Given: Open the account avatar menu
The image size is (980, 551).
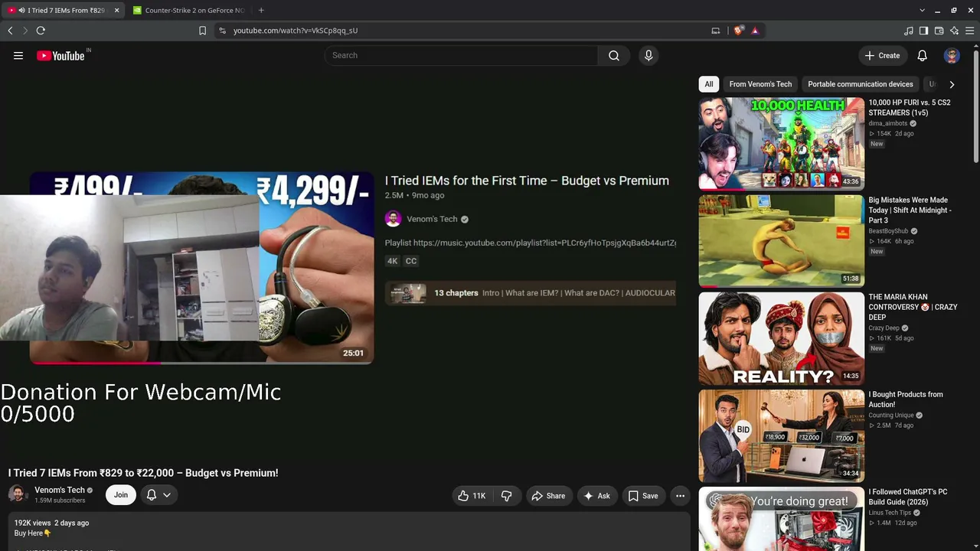Looking at the screenshot, I should [952, 55].
